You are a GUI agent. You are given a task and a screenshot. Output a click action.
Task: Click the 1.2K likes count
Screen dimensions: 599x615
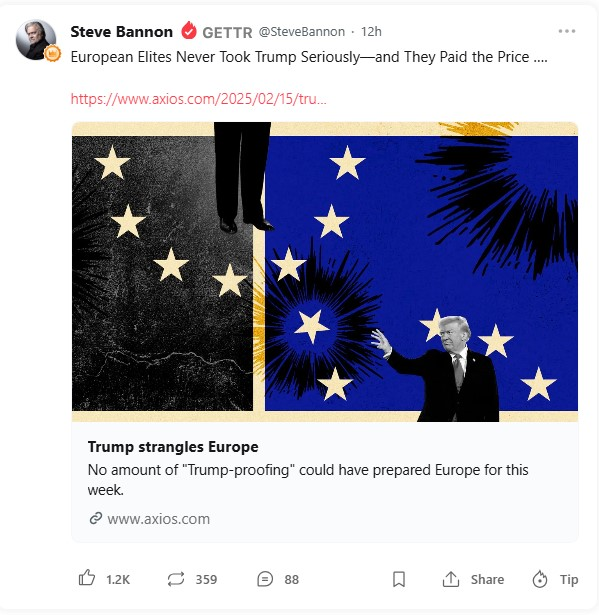[118, 579]
